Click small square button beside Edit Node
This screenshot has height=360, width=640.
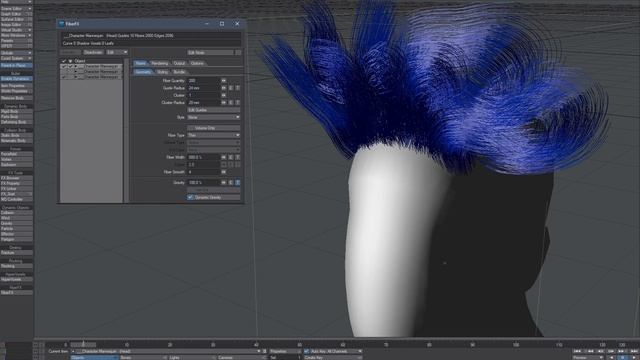pos(238,53)
